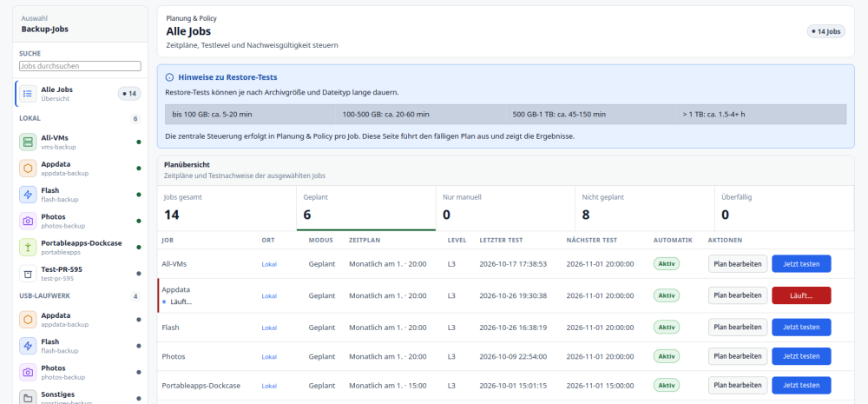The width and height of the screenshot is (868, 404).
Task: Click the Test-PR-595 archive icon
Action: [x=28, y=274]
